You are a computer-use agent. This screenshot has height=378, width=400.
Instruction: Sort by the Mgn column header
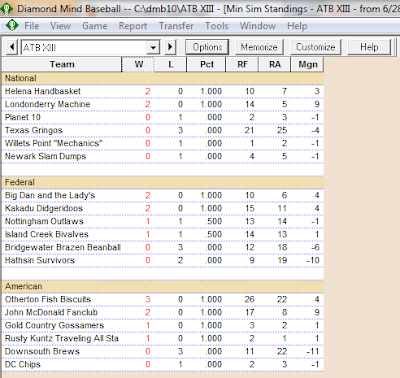tap(307, 64)
